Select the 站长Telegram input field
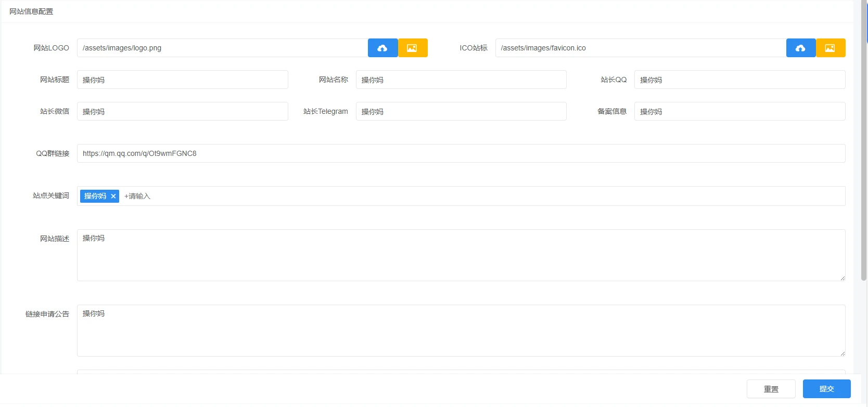 point(461,111)
